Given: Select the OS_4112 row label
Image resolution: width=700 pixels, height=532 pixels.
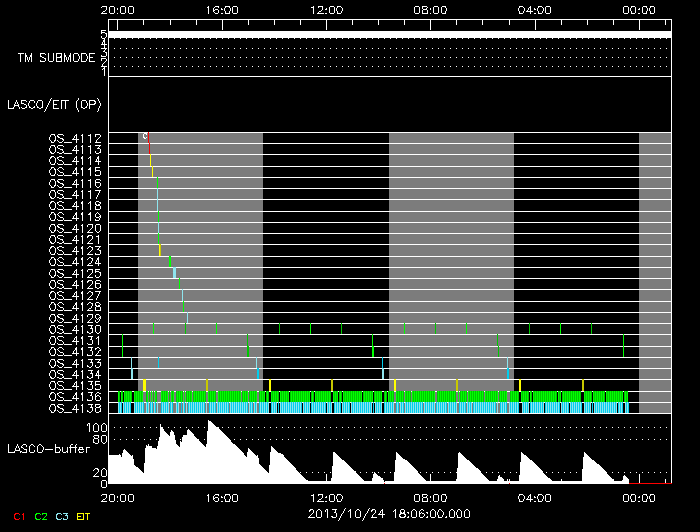Looking at the screenshot, I should point(75,138).
